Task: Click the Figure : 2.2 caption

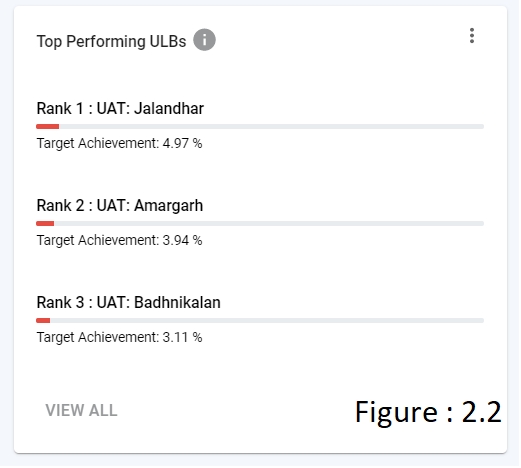Action: [428, 413]
